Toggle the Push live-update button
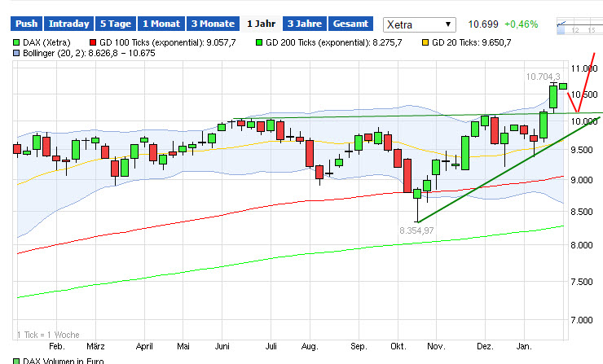The height and width of the screenshot is (364, 603). tap(27, 24)
